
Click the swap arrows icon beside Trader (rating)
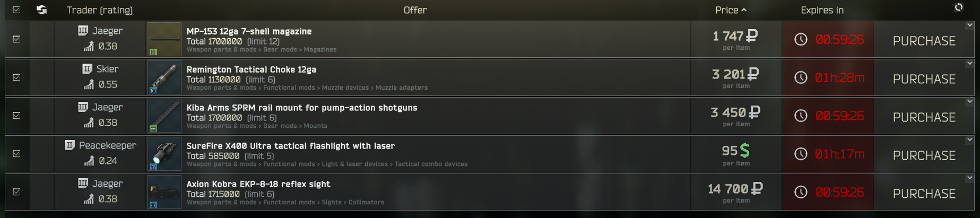click(41, 10)
